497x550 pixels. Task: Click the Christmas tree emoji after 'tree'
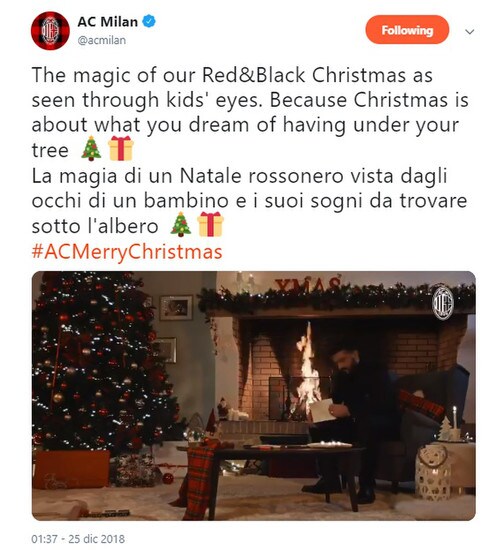click(x=91, y=149)
